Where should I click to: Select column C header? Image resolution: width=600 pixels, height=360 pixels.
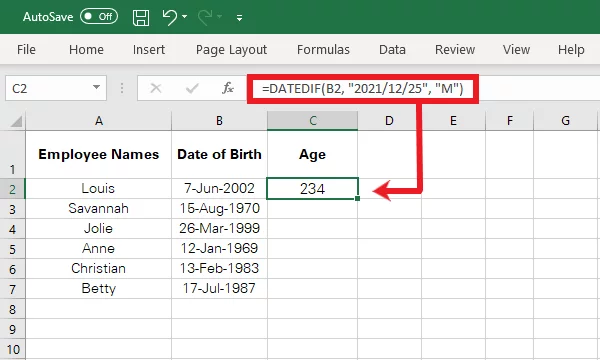313,121
